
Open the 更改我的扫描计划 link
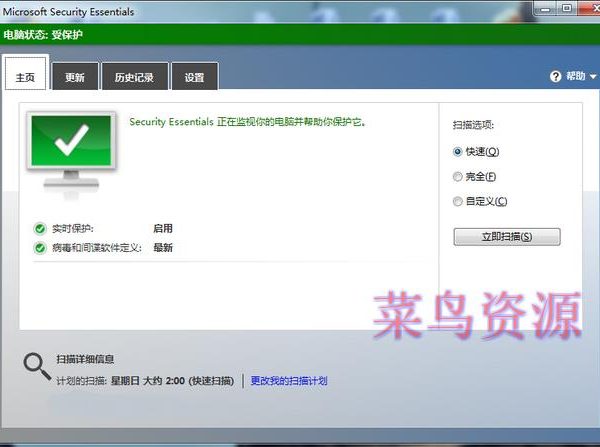point(288,381)
